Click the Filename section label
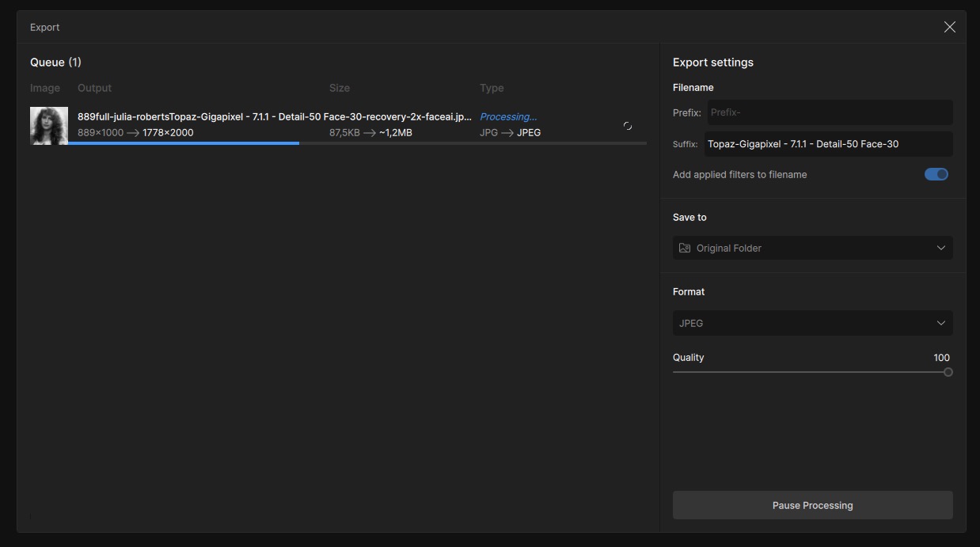Screen dimensions: 980x547 pyautogui.click(x=693, y=87)
